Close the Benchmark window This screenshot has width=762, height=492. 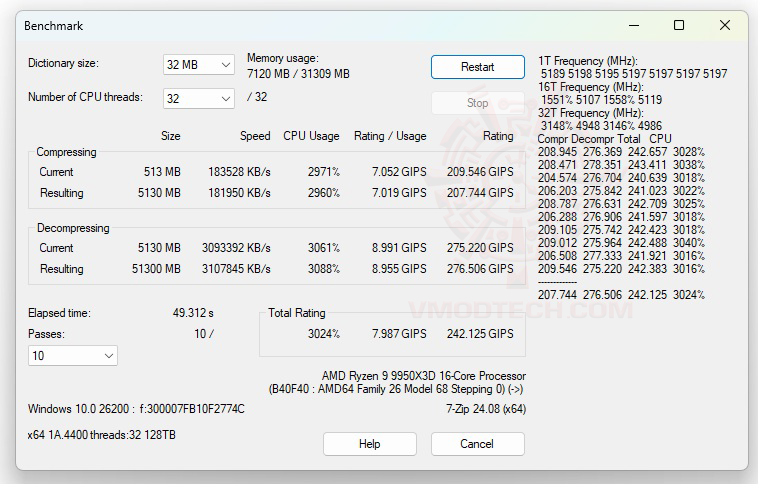point(725,25)
